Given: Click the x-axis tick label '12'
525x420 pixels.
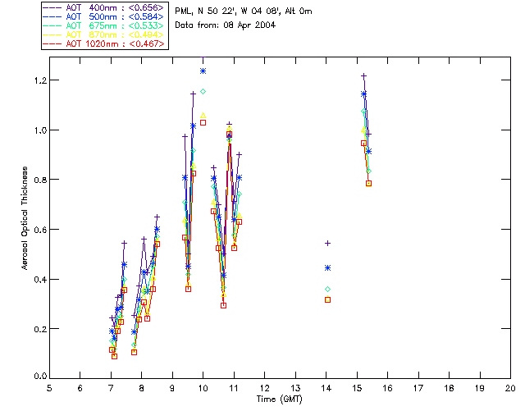Looking at the screenshot, I should 264,388.
